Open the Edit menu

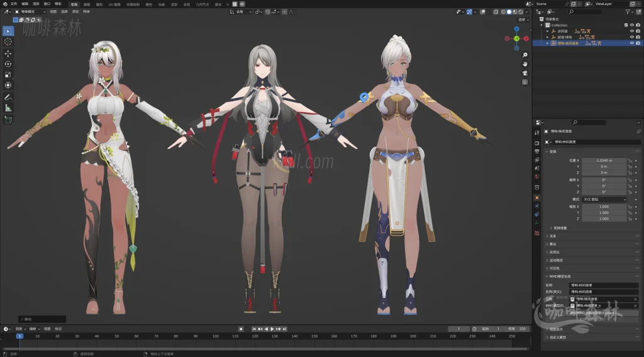point(25,4)
